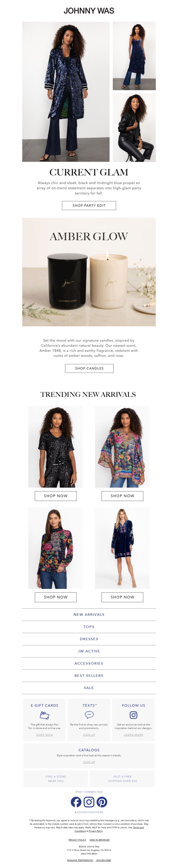Click Shop Now under the velvet dress
Screen dimensions: 178x868
[122, 597]
